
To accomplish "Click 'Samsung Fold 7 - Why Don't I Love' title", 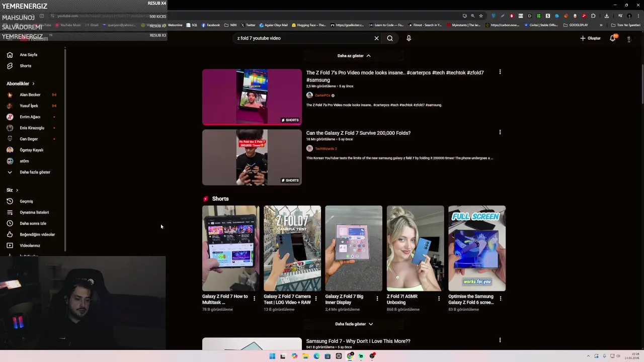I will [x=358, y=341].
